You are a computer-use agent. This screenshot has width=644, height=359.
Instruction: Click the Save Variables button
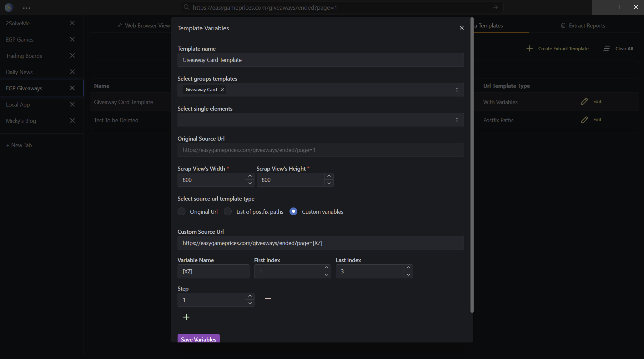[199, 339]
